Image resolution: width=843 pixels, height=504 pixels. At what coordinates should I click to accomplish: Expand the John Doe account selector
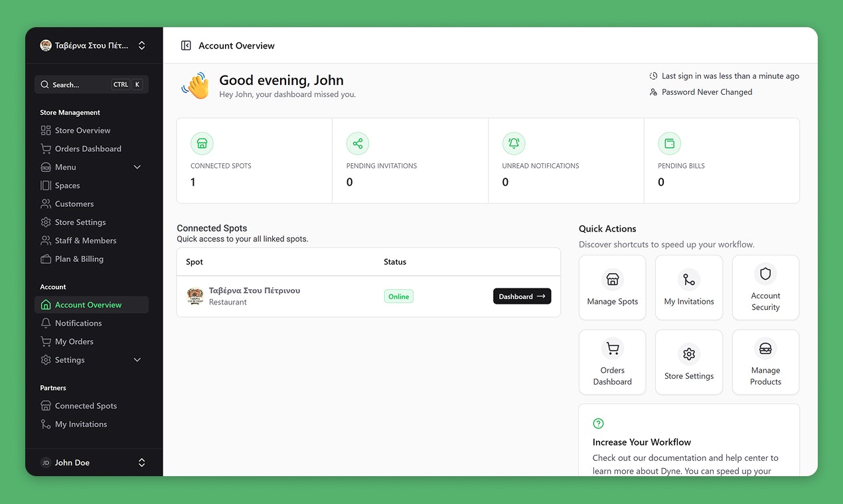point(141,462)
